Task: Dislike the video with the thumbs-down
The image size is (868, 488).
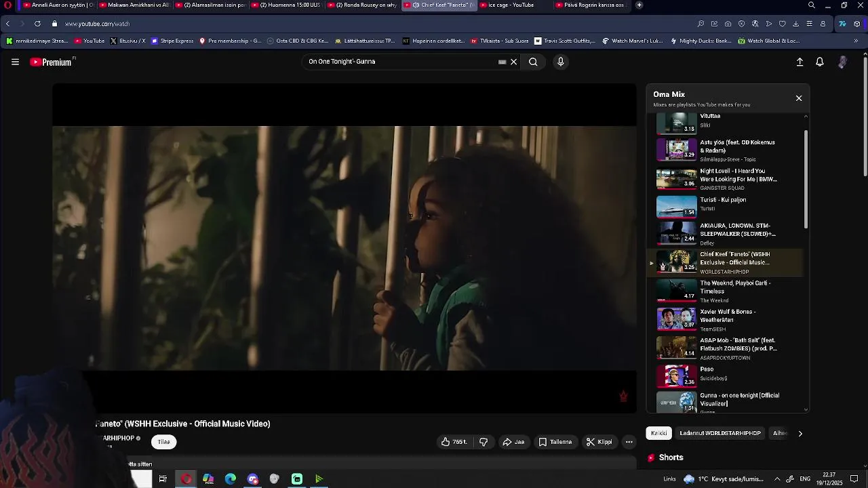Action: coord(484,442)
